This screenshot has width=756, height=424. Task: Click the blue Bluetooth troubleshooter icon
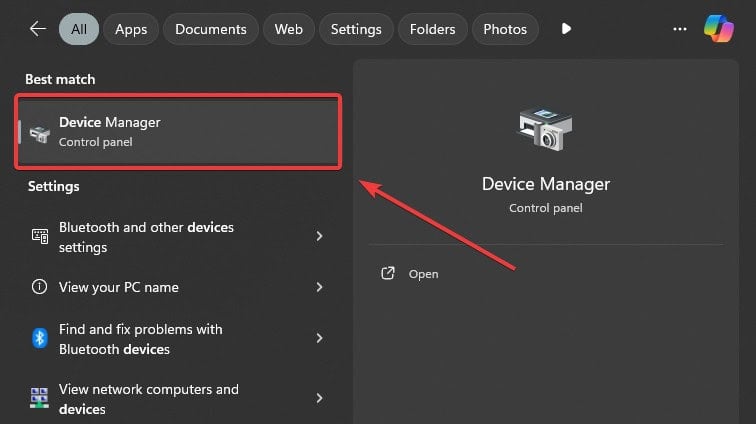(40, 338)
